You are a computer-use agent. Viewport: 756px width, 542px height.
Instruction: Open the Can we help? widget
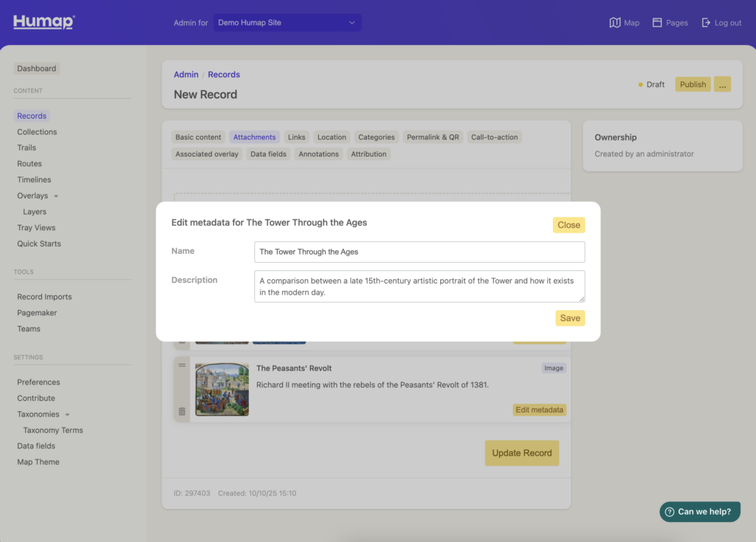click(x=699, y=512)
